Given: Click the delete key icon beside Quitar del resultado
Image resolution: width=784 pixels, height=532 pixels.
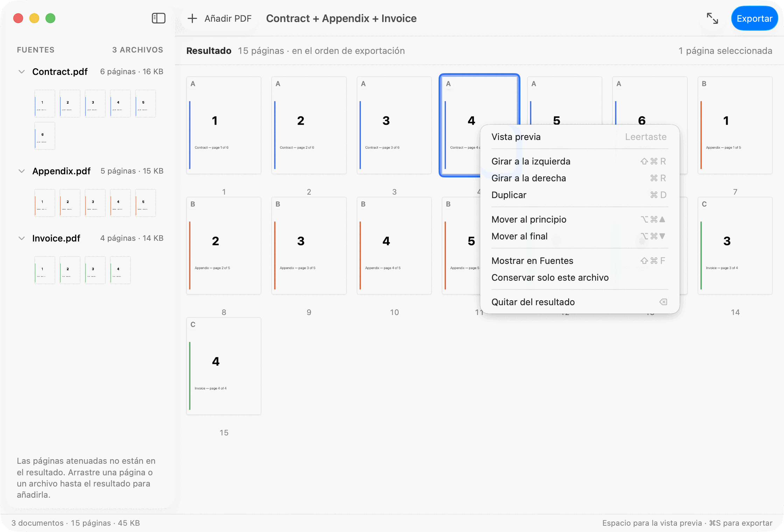Looking at the screenshot, I should pos(663,302).
